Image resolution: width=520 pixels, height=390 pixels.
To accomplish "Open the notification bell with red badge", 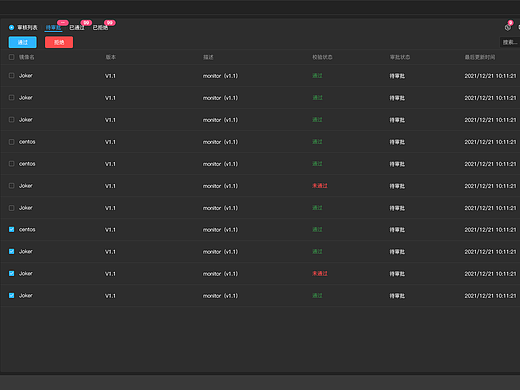I will [x=508, y=27].
